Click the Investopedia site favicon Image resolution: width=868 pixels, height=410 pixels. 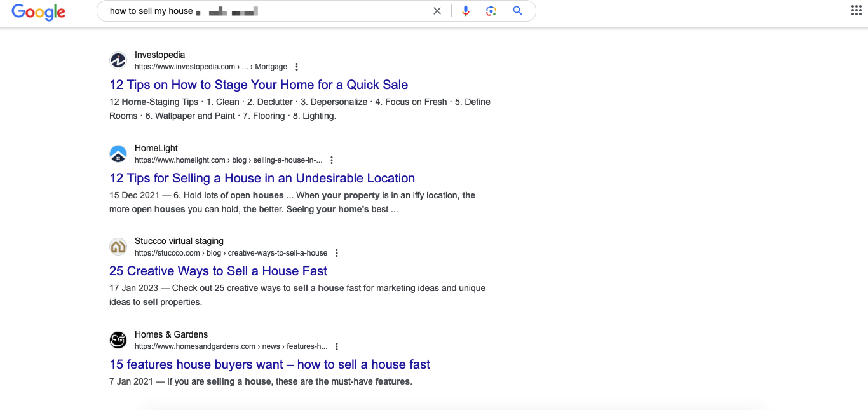tap(118, 60)
